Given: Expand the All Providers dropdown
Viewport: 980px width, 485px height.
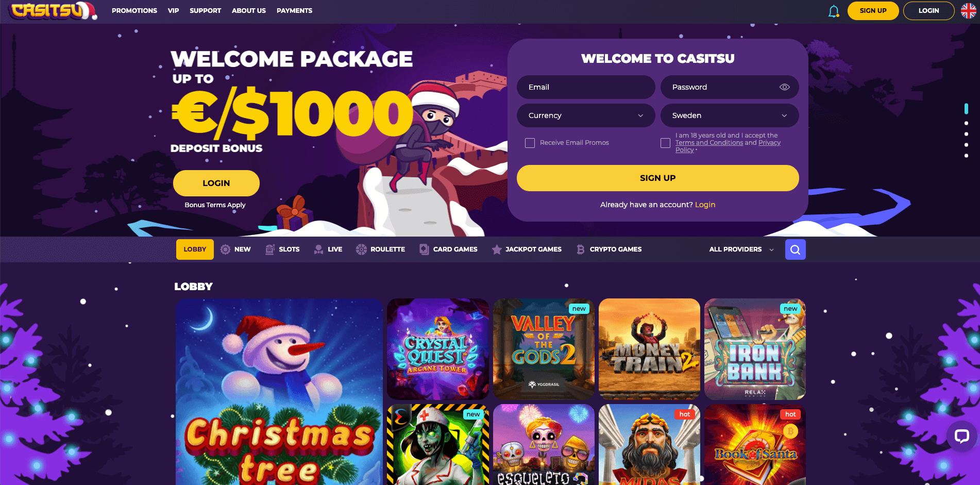Looking at the screenshot, I should point(741,249).
